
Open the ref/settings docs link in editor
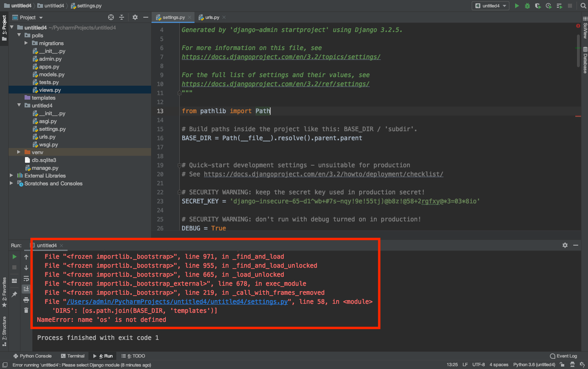tap(276, 84)
